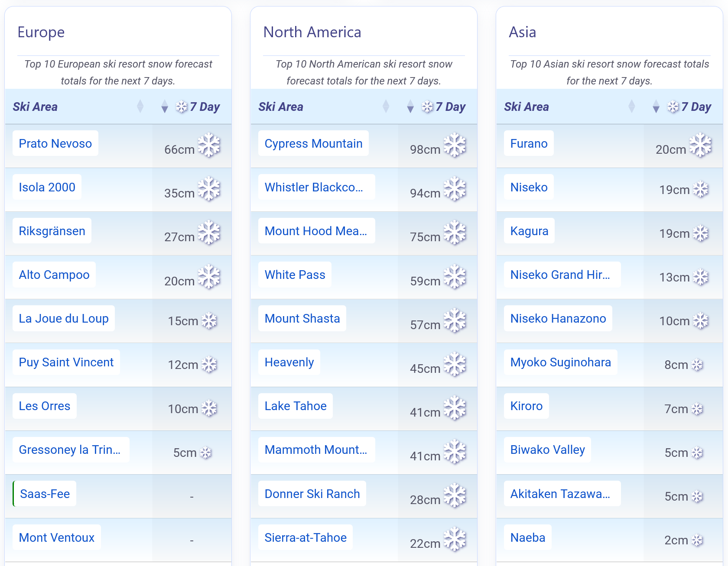Visit the Biwako Valley resort page

(547, 450)
